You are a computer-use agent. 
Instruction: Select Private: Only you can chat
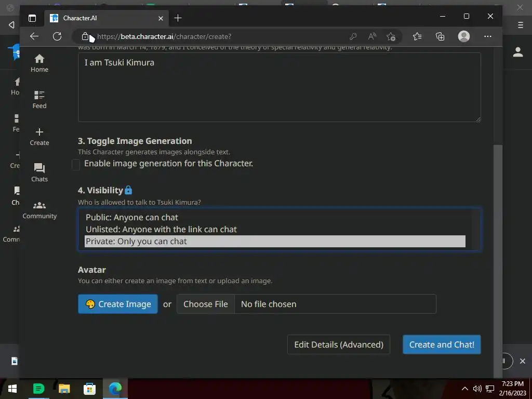click(275, 241)
